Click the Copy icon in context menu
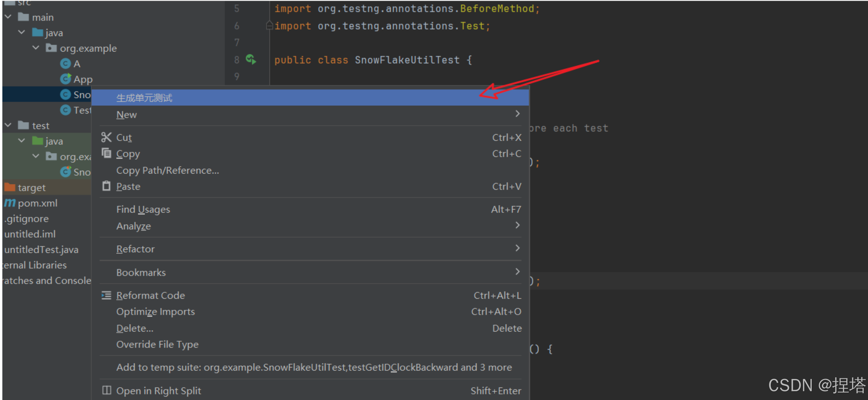The image size is (868, 400). point(106,154)
